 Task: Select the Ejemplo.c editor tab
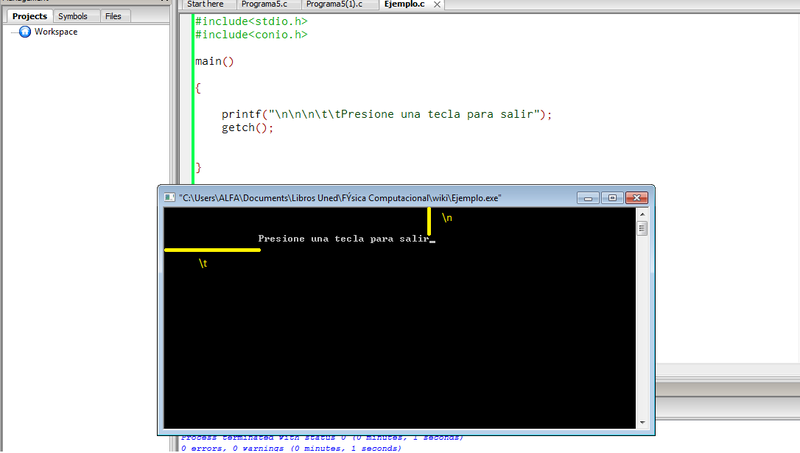pos(405,5)
